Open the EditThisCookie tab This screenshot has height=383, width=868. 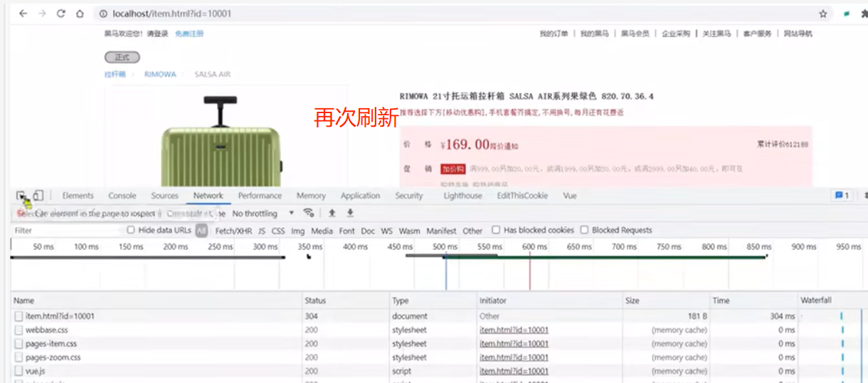(522, 196)
